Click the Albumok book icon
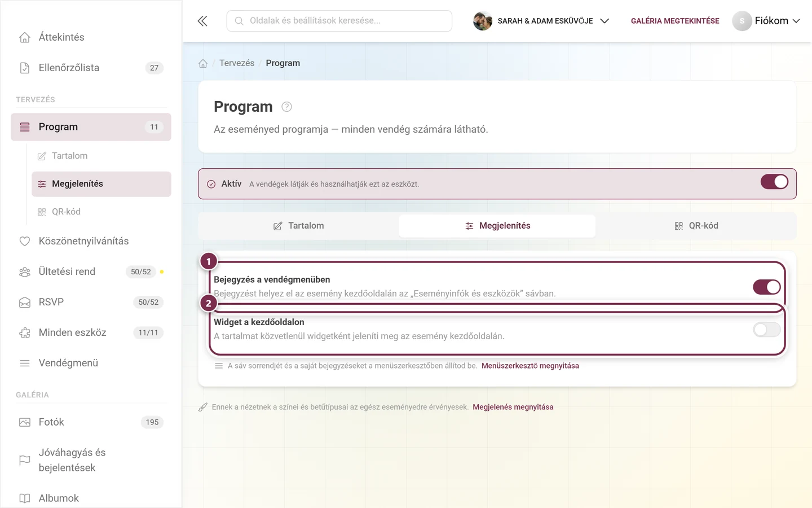The width and height of the screenshot is (812, 508). 25,498
